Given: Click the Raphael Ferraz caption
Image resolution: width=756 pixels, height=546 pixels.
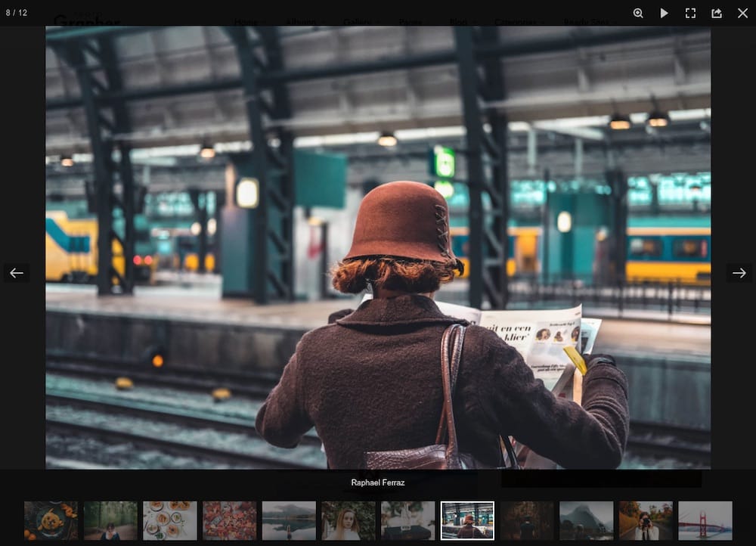Looking at the screenshot, I should pyautogui.click(x=377, y=482).
